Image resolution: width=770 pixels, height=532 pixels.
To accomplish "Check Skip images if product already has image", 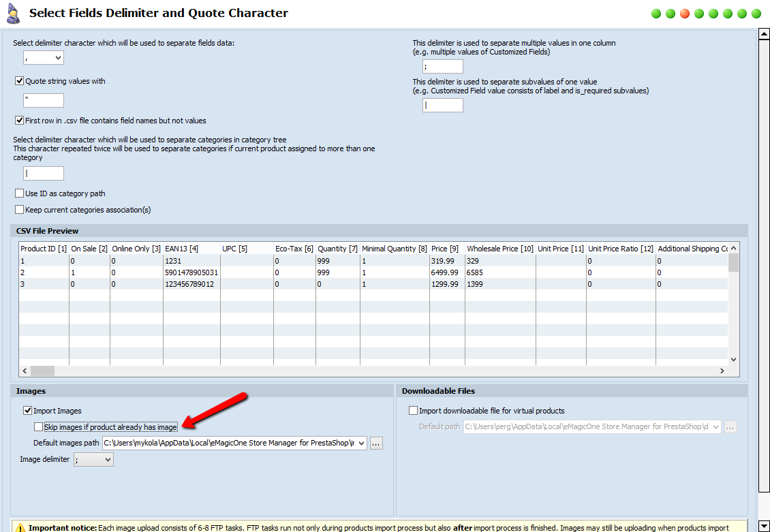I will pos(39,427).
